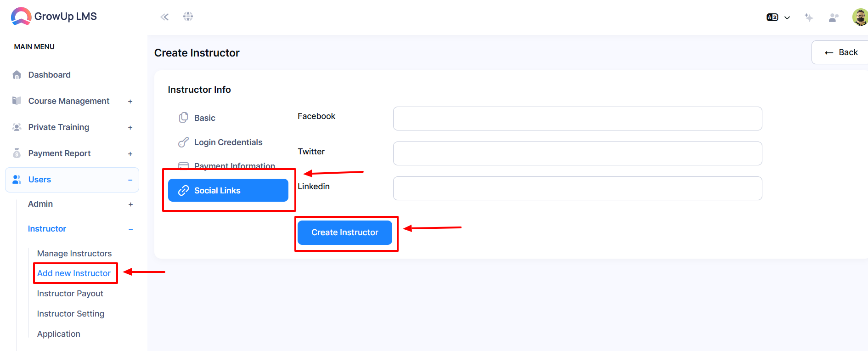Open Course Management menu

[x=69, y=101]
